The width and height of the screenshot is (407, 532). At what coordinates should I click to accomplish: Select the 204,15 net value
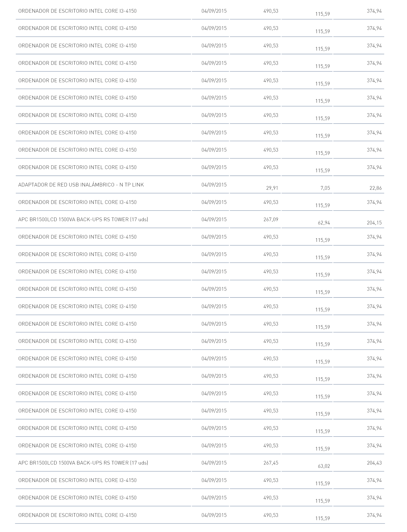coord(374,223)
